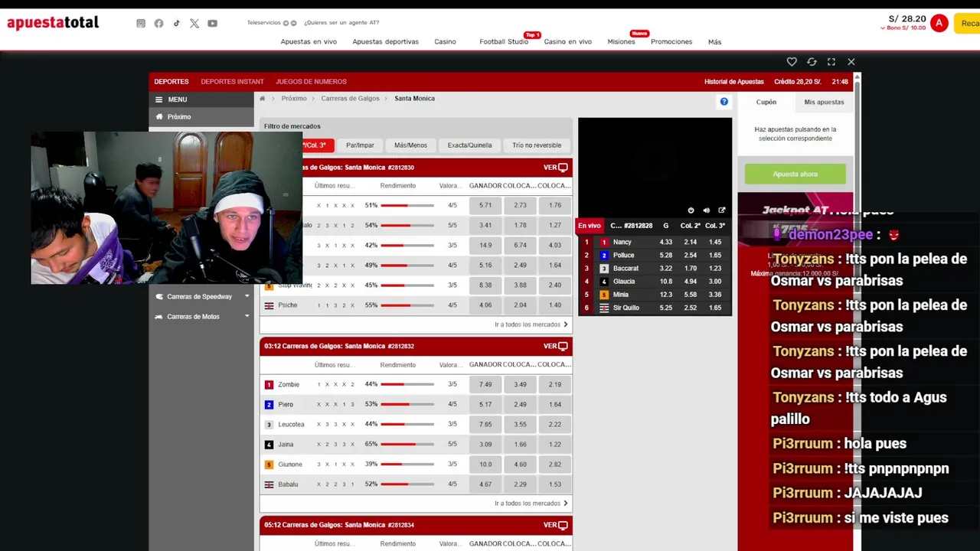Click VER video icon for race #2812832
This screenshot has height=551, width=980.
click(x=556, y=346)
